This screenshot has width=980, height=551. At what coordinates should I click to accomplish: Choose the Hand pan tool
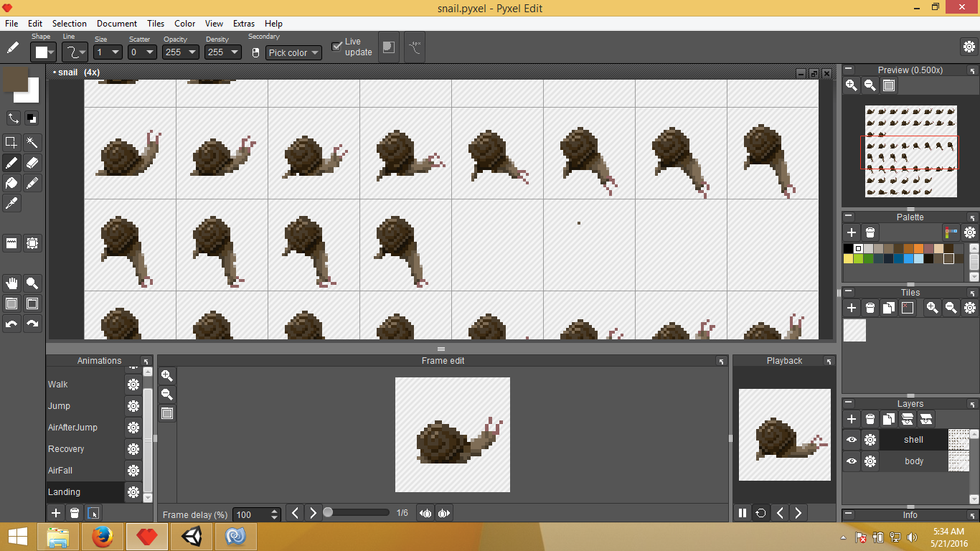click(x=11, y=283)
